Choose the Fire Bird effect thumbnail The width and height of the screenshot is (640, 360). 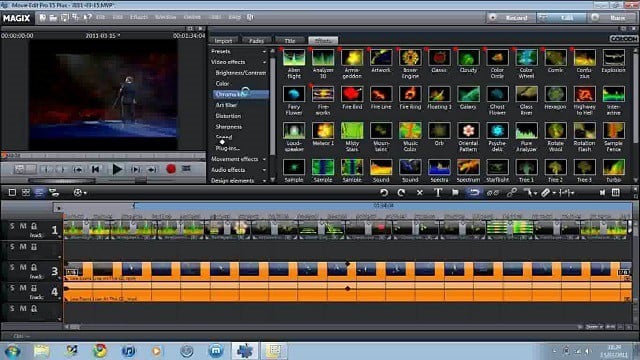(352, 98)
